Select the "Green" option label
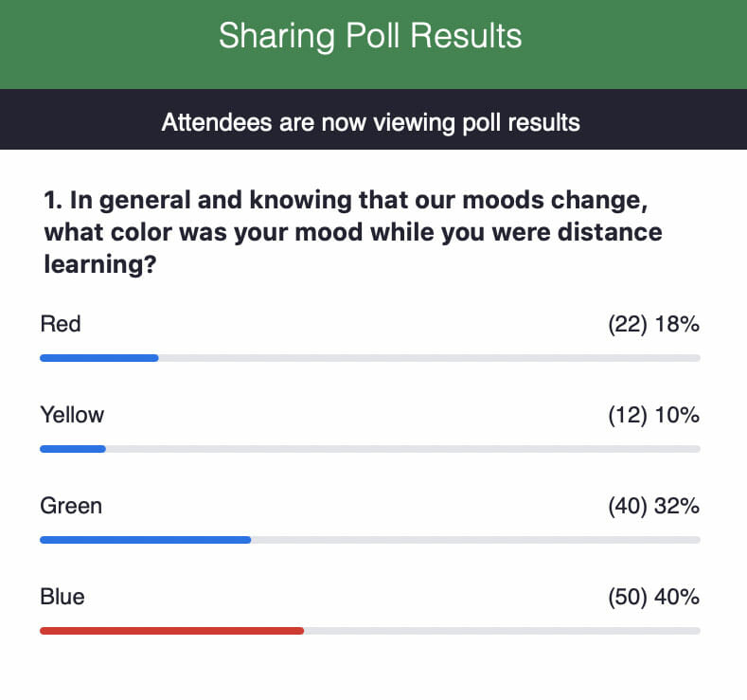The image size is (747, 700). click(71, 506)
